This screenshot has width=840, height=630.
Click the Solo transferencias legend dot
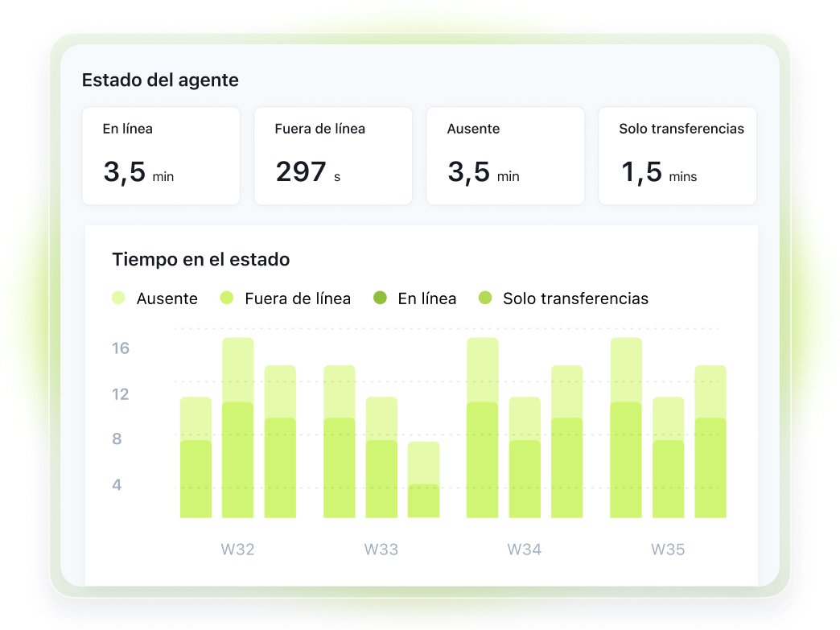484,299
